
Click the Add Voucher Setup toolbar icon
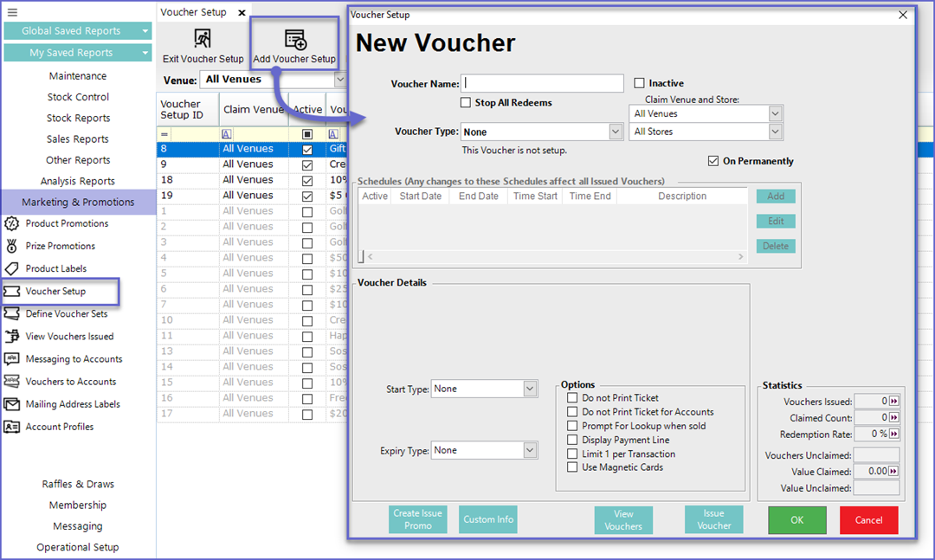coord(294,40)
